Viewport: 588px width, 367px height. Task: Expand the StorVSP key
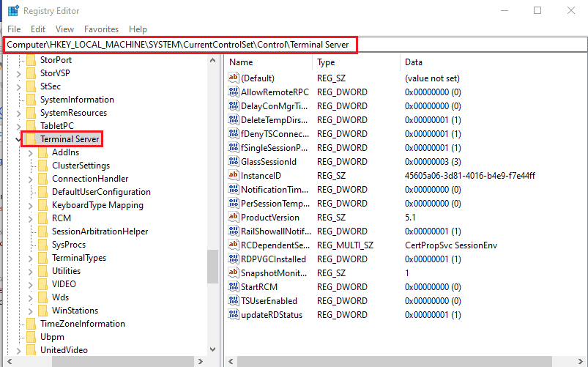pos(19,74)
